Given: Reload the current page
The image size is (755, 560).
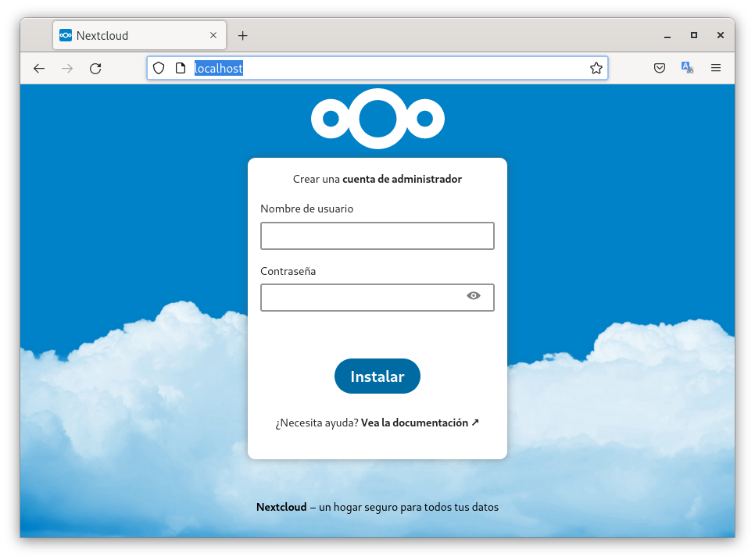Looking at the screenshot, I should 95,69.
